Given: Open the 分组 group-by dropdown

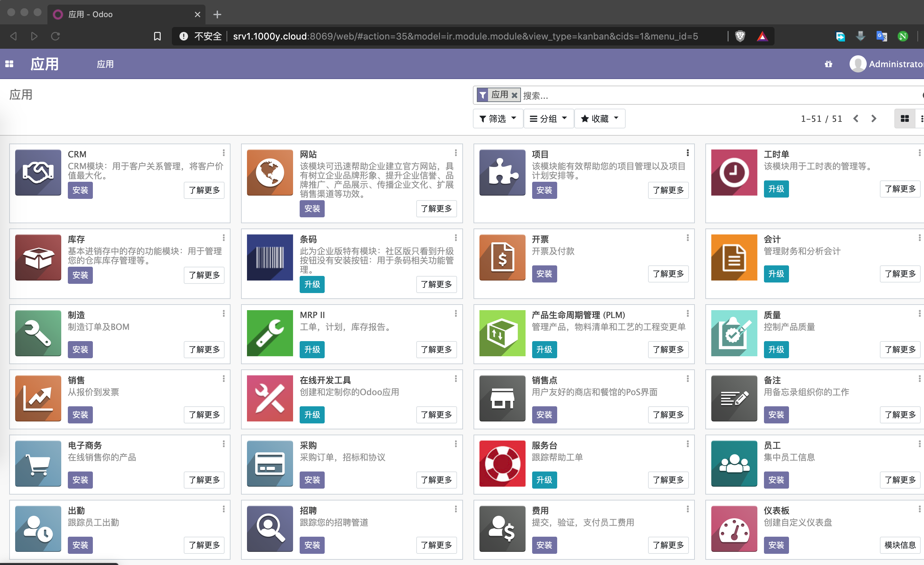Looking at the screenshot, I should pos(548,119).
